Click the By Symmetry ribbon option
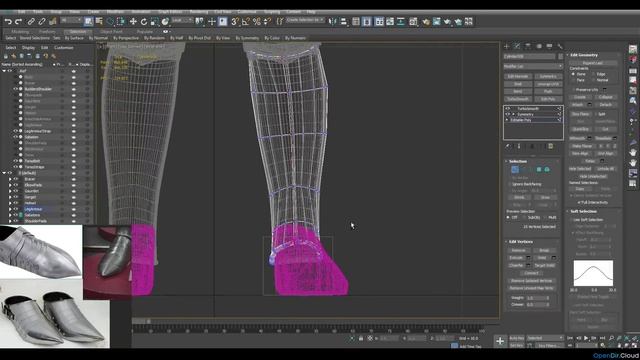The image size is (640, 360). point(247,38)
